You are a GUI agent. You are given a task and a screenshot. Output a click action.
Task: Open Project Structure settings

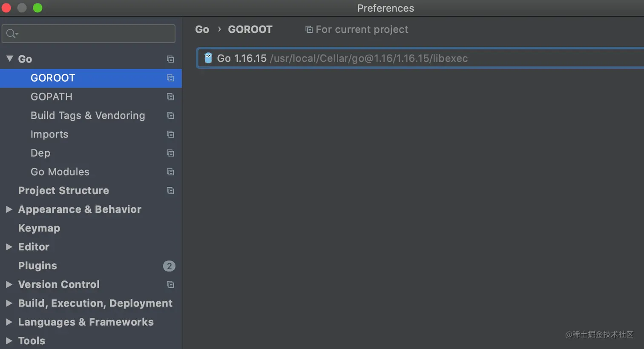pos(63,191)
